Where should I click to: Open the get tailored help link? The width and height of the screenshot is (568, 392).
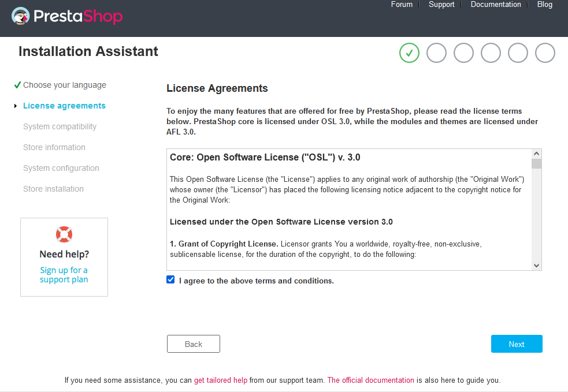point(221,380)
